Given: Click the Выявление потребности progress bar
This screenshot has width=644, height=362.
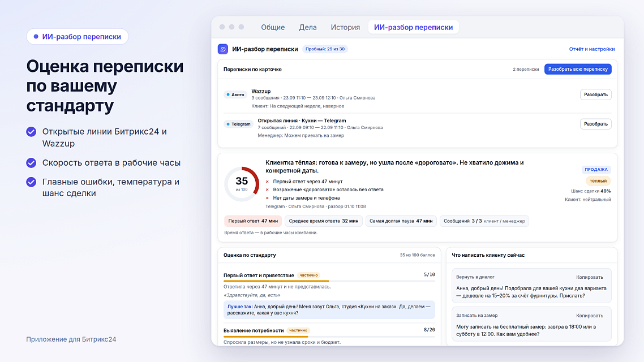Looking at the screenshot, I should [x=329, y=337].
